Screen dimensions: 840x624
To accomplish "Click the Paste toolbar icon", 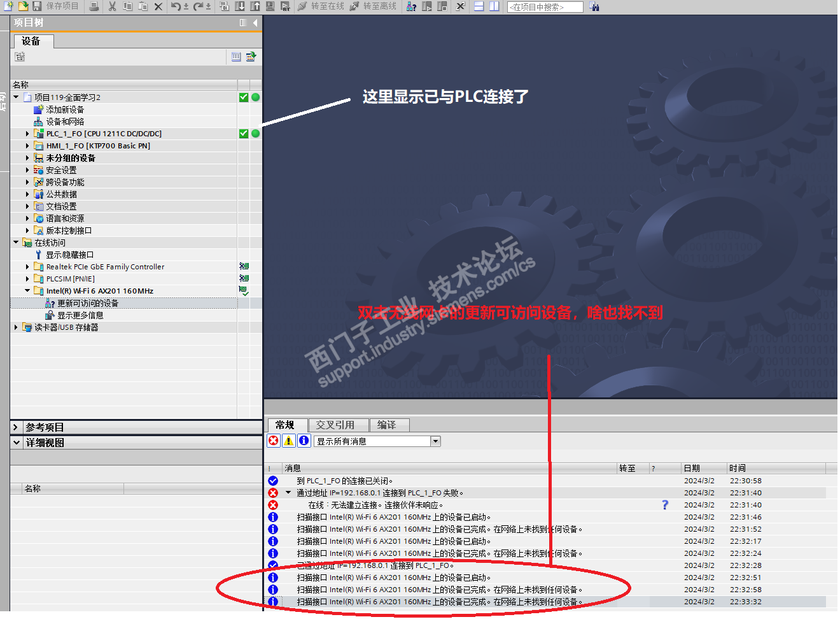I will pos(143,6).
